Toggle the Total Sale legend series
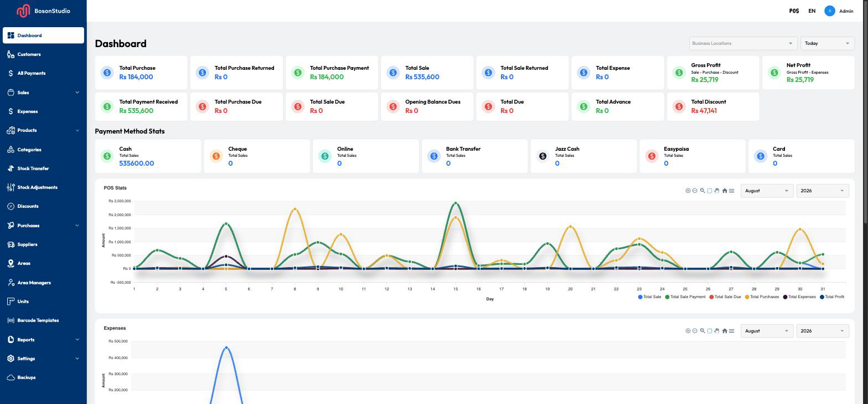This screenshot has width=868, height=404. pyautogui.click(x=650, y=297)
